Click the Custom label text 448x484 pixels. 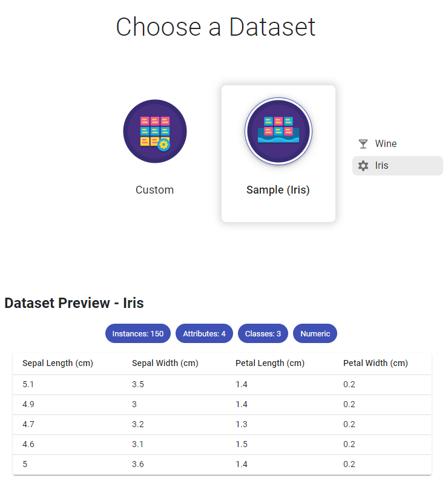click(154, 190)
